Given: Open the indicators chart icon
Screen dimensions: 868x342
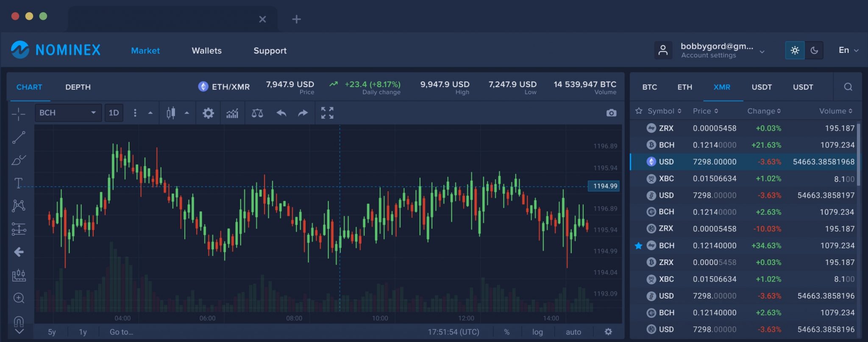Looking at the screenshot, I should coord(232,113).
